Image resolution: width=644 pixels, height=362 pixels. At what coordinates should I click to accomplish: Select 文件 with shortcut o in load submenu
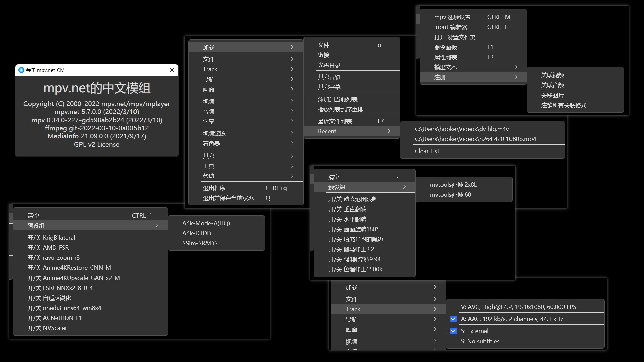coord(352,45)
